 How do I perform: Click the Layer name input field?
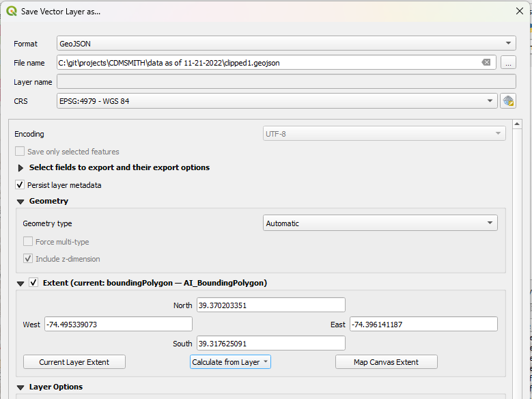click(x=286, y=82)
